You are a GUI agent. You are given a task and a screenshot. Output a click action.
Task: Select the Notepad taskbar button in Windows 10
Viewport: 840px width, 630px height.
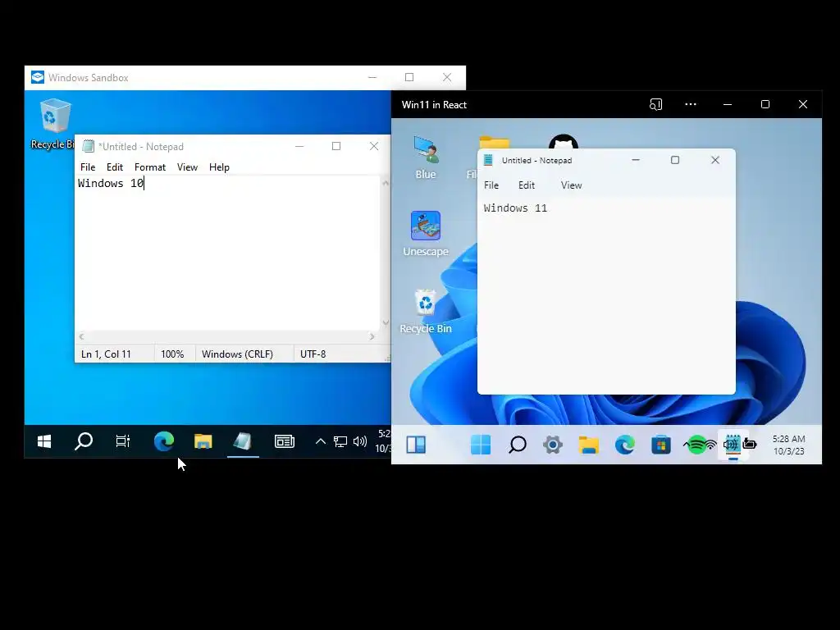point(243,441)
